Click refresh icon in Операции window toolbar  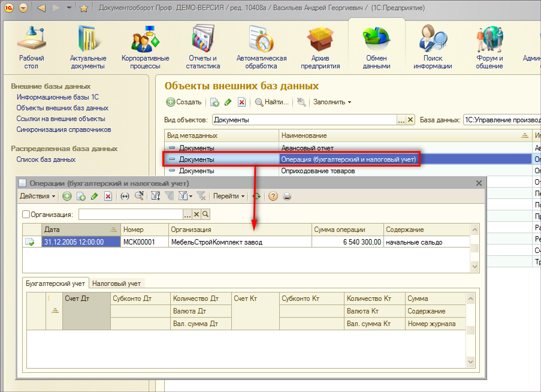point(256,196)
